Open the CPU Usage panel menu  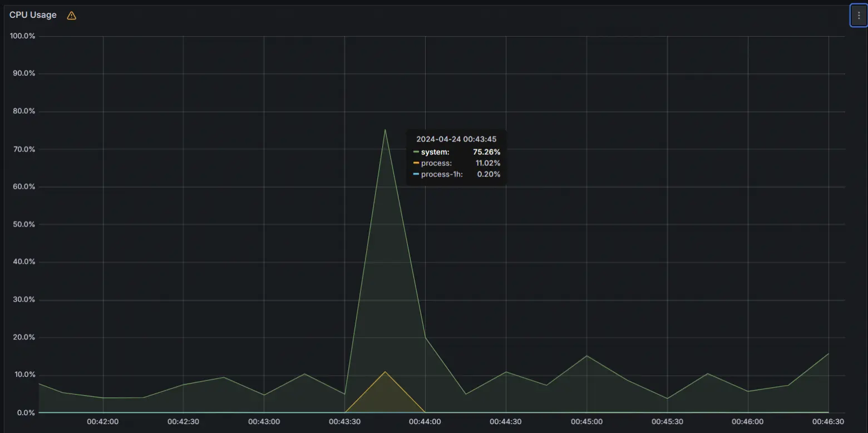(859, 16)
